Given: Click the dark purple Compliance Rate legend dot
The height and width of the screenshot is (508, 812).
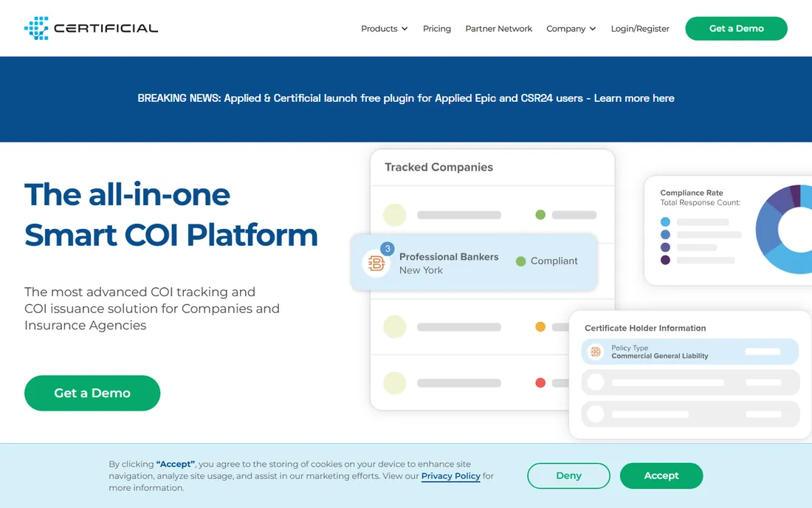Looking at the screenshot, I should (x=665, y=260).
